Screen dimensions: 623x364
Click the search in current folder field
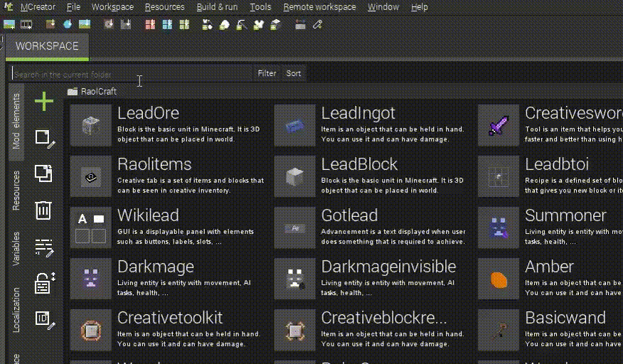131,74
